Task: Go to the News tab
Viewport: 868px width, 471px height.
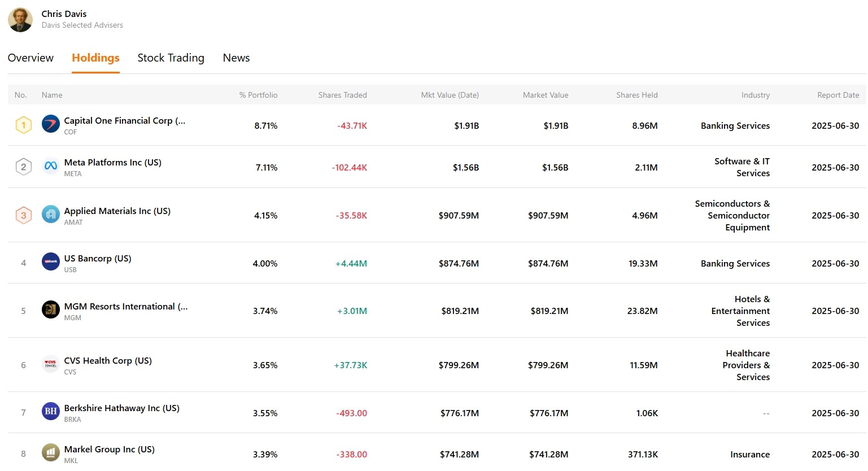Action: [x=236, y=58]
